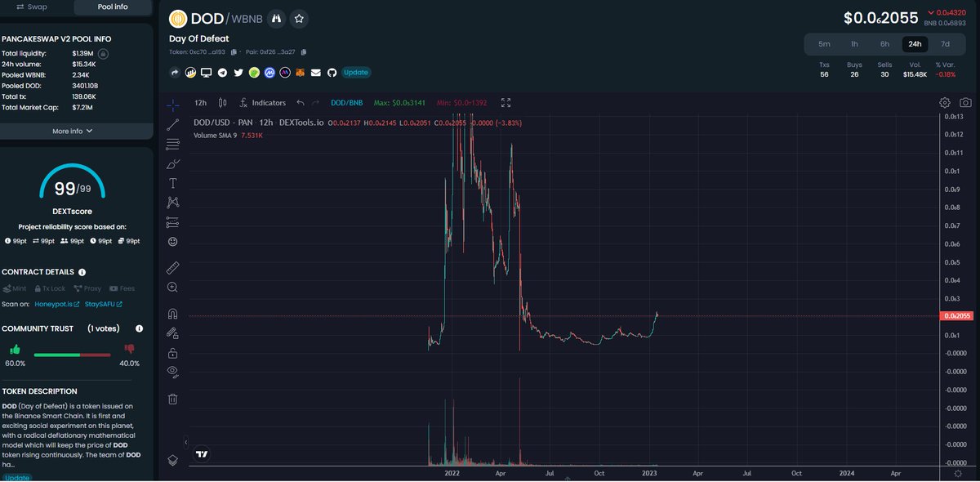Open the DOD website monitor icon
Viewport: 980px width, 482px height.
tap(207, 73)
